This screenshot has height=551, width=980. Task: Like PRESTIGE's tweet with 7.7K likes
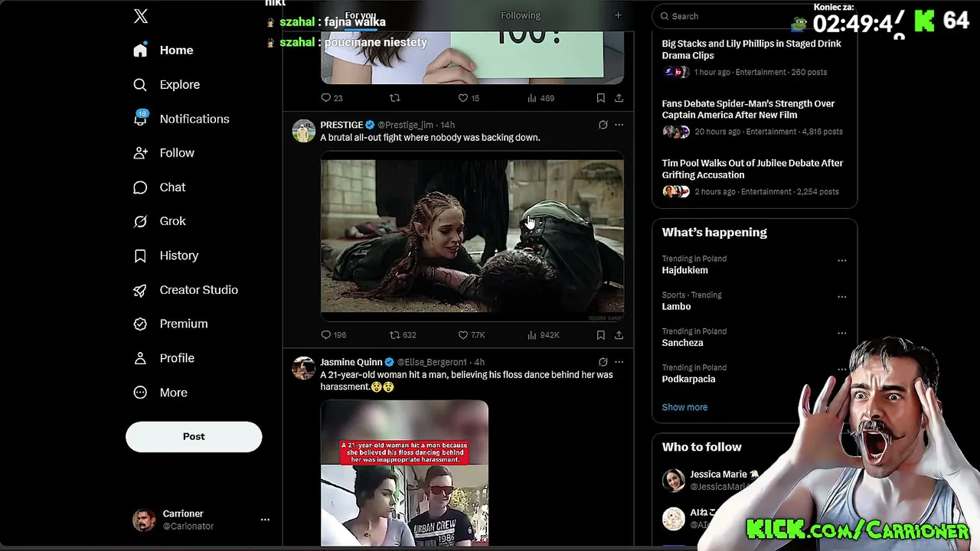[x=472, y=335]
